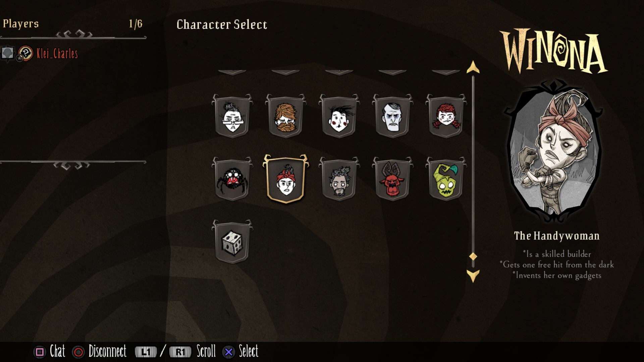Select the Maxwell character portrait

pos(392,116)
